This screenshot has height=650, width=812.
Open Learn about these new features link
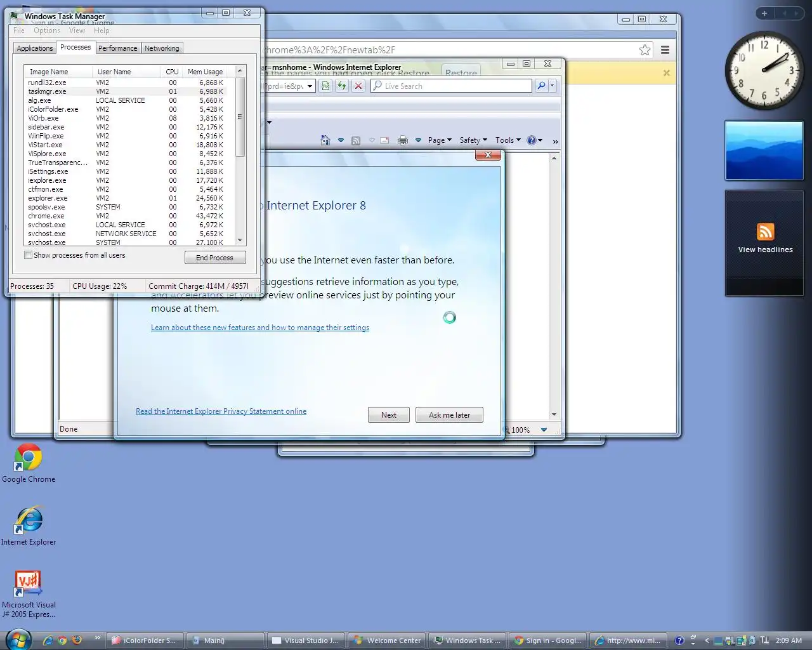click(x=260, y=328)
